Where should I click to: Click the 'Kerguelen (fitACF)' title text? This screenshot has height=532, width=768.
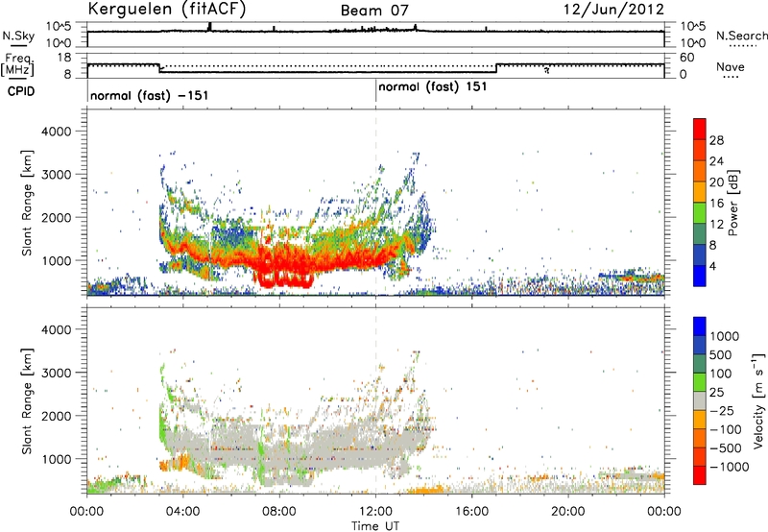(x=166, y=10)
